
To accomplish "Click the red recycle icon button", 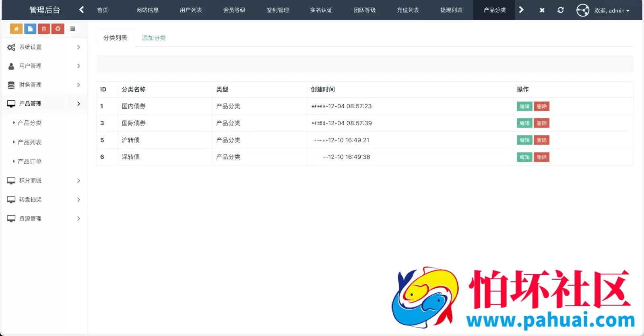I will (58, 29).
